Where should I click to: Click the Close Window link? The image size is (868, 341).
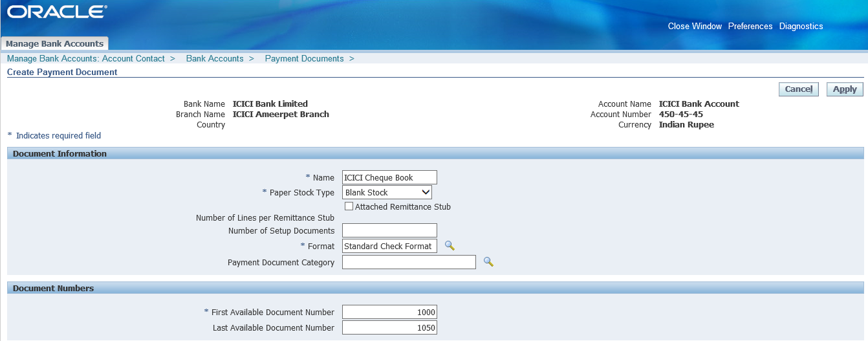695,27
